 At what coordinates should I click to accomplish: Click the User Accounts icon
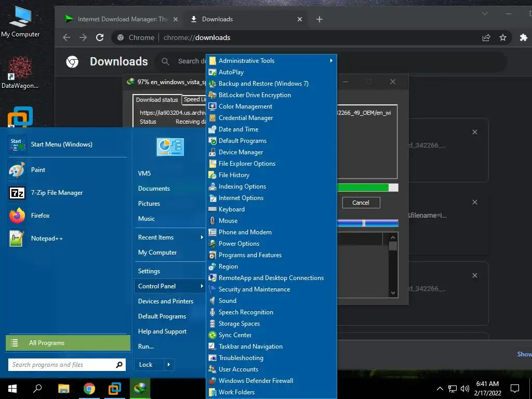(212, 369)
